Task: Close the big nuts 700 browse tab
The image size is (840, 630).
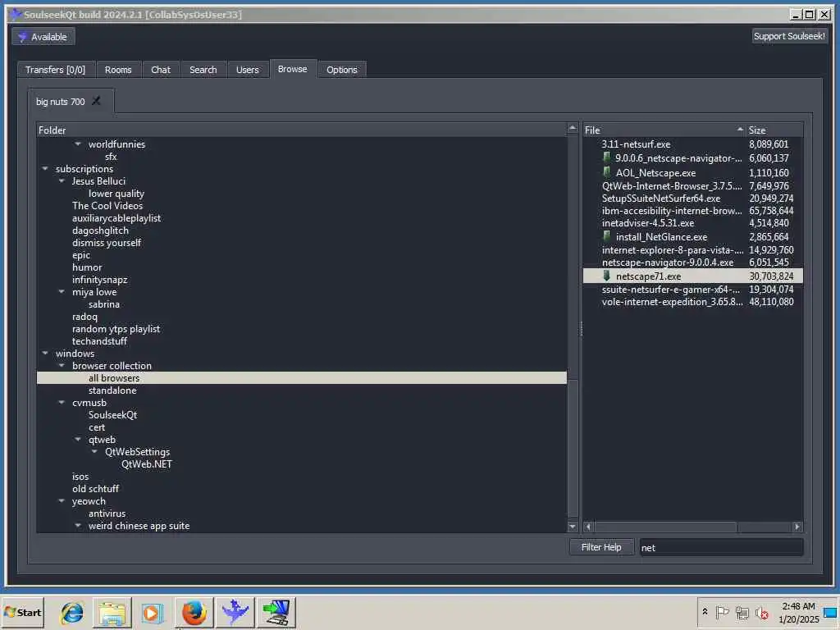Action: [x=97, y=101]
